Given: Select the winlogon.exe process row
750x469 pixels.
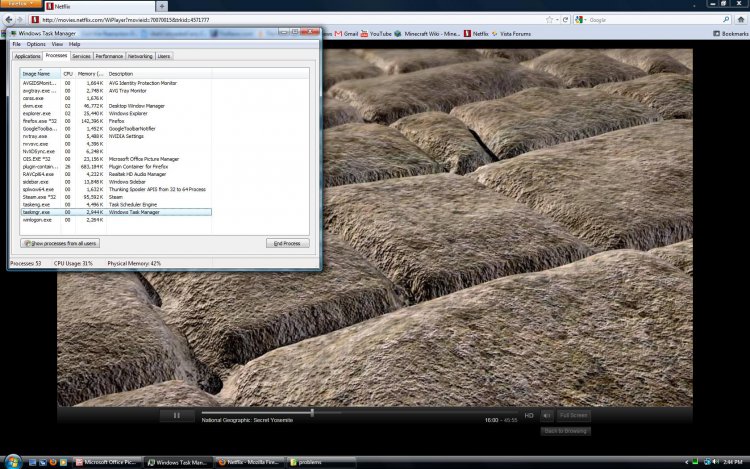Looking at the screenshot, I should click(x=116, y=220).
